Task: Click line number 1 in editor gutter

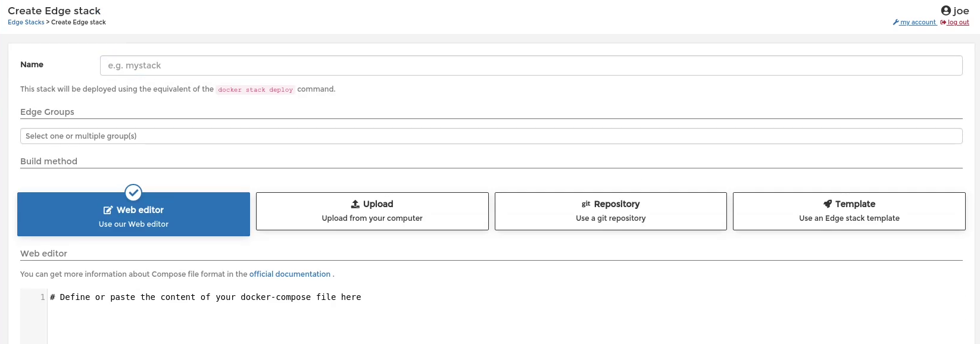Action: tap(42, 297)
